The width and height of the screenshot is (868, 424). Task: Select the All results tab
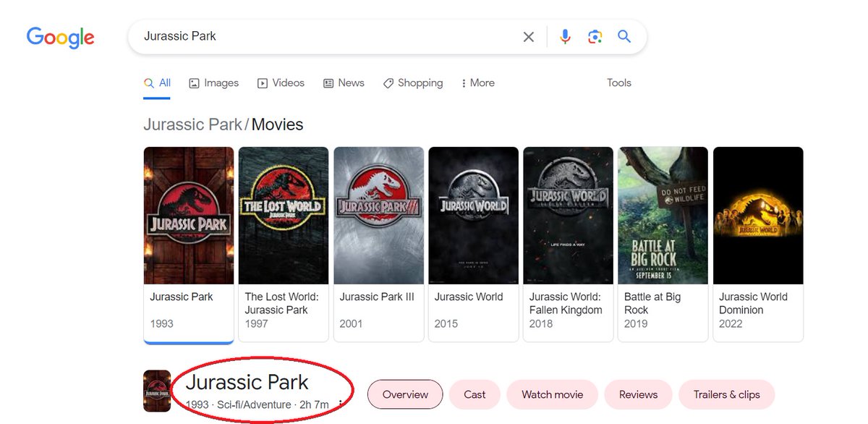click(157, 83)
